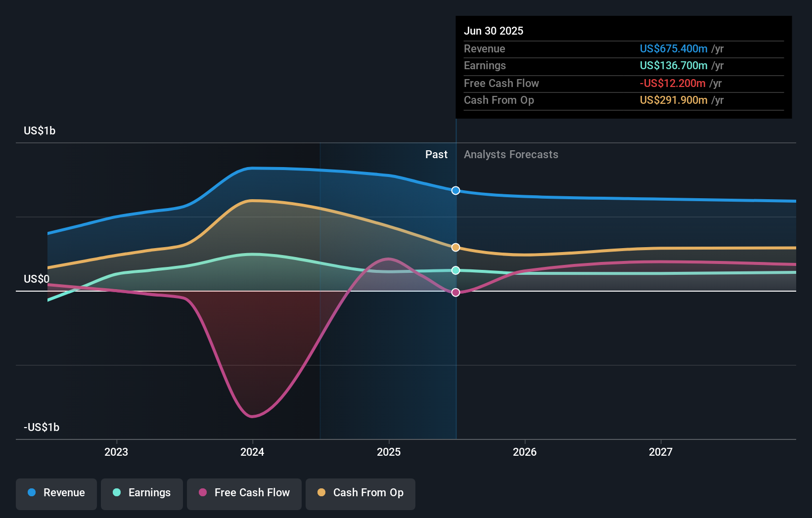Viewport: 812px width, 518px height.
Task: Select the 2023 x-axis label
Action: [116, 452]
